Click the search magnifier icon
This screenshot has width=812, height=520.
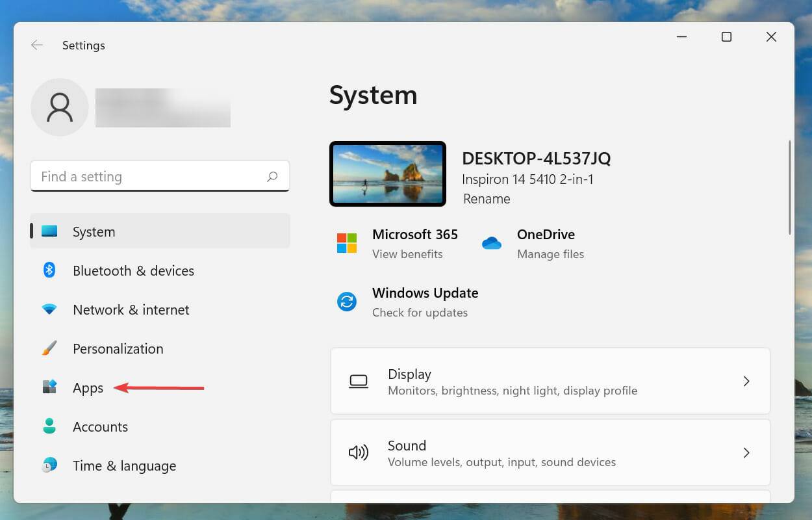pyautogui.click(x=272, y=176)
